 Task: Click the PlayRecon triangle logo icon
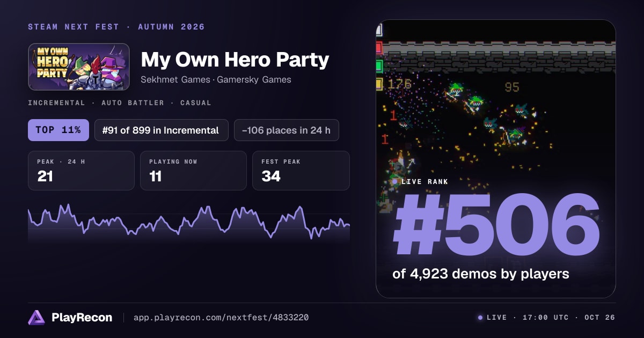pyautogui.click(x=36, y=318)
